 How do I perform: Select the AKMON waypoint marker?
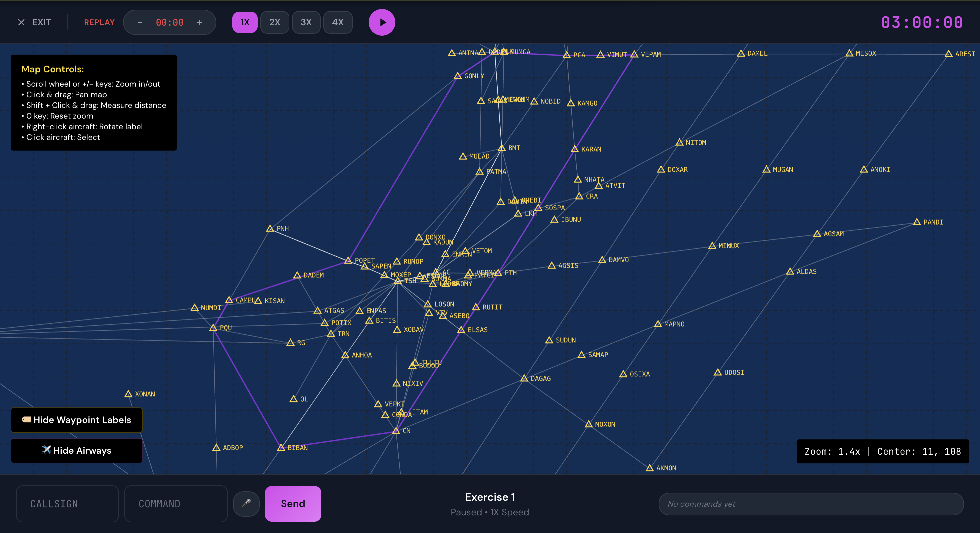650,468
